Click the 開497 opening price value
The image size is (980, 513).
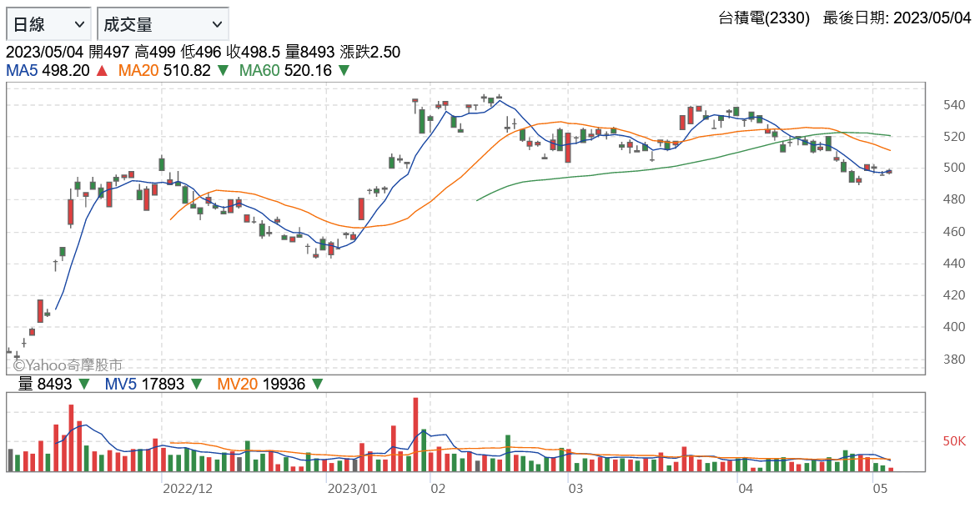click(108, 52)
